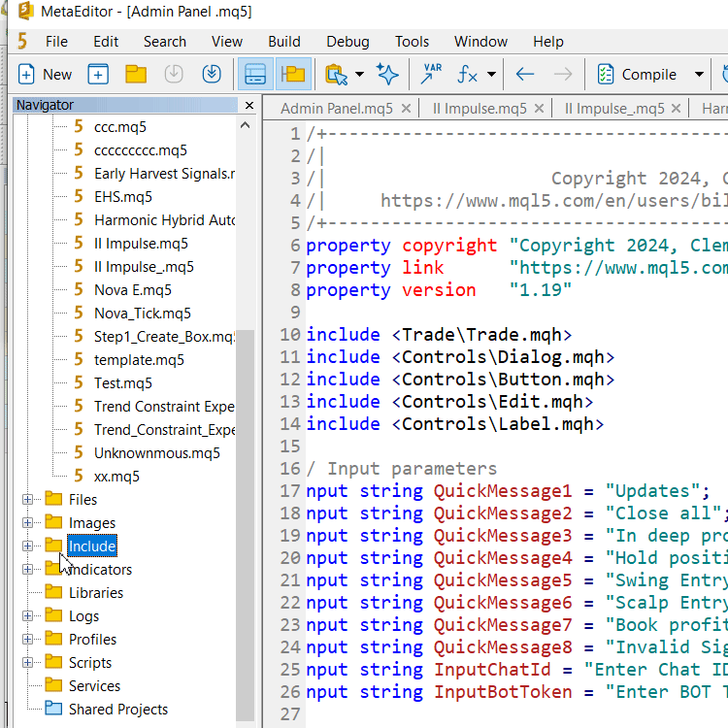Open the File menu
The height and width of the screenshot is (728, 728).
pyautogui.click(x=56, y=42)
